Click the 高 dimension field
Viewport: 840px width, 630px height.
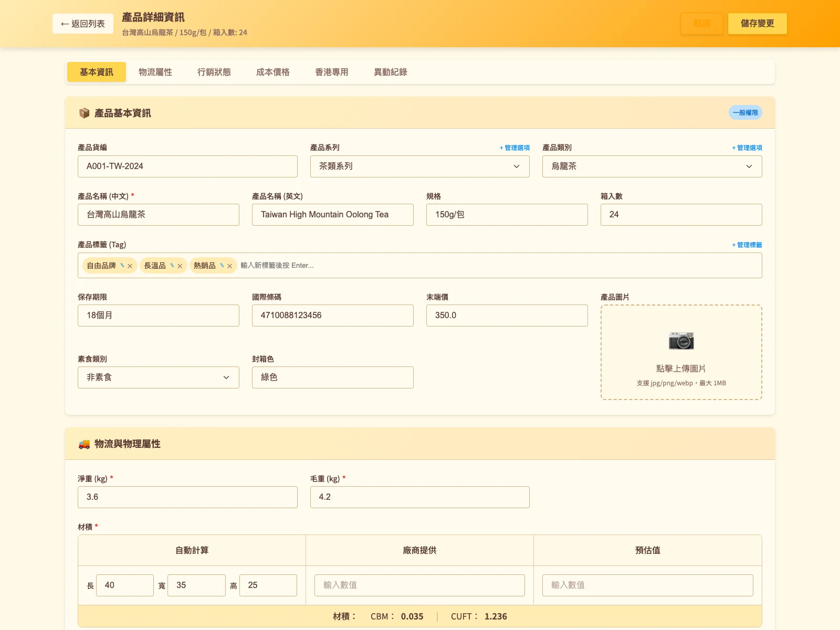coord(268,585)
